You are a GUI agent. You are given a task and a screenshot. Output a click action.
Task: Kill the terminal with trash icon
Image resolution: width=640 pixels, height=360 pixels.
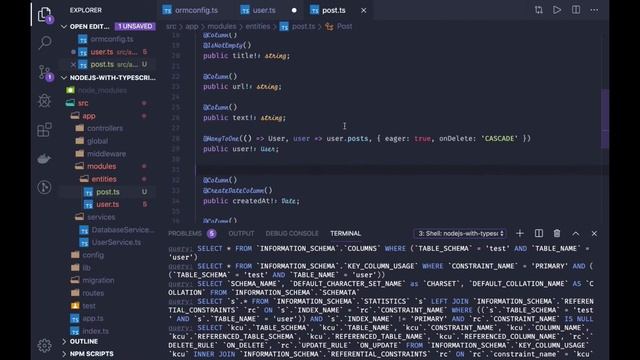[557, 233]
